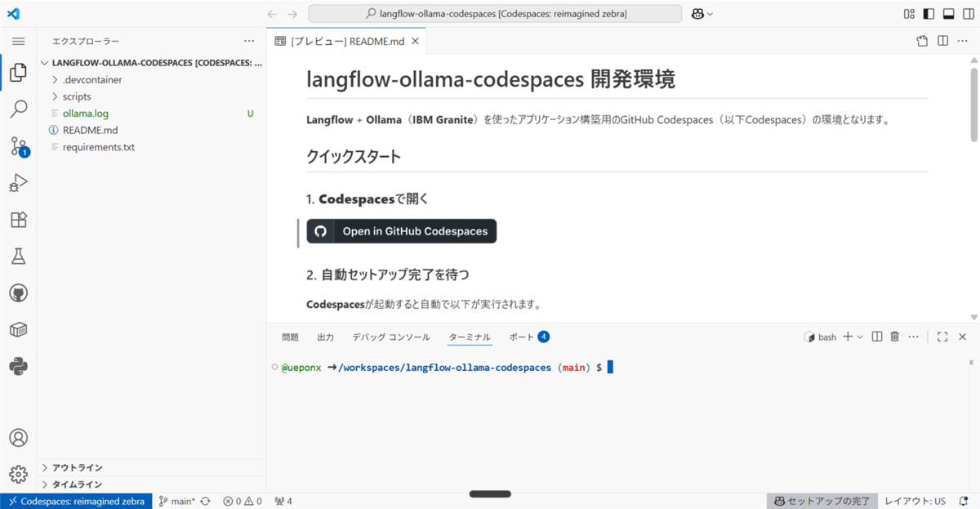Click the command center search box
This screenshot has width=980, height=509.
pos(495,14)
